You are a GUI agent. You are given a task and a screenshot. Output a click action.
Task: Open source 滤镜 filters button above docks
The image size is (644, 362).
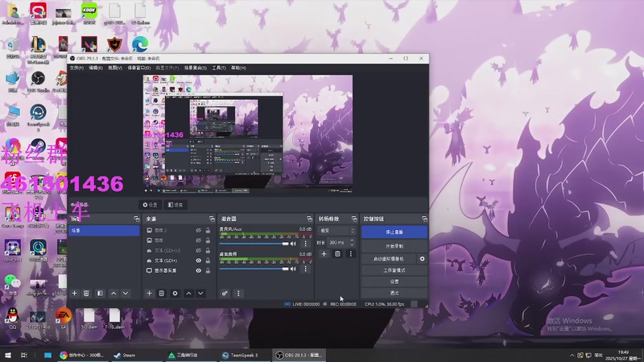coord(175,205)
